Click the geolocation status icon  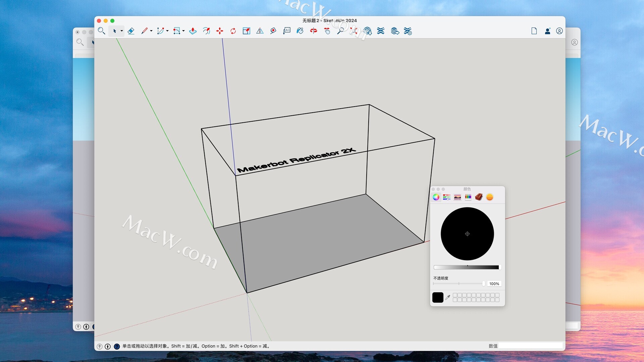click(100, 346)
